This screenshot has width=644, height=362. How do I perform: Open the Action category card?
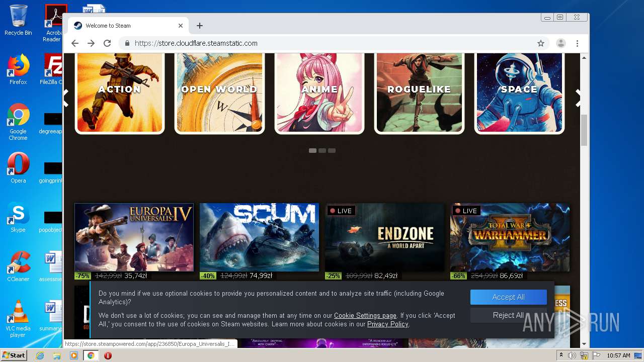[x=120, y=93]
